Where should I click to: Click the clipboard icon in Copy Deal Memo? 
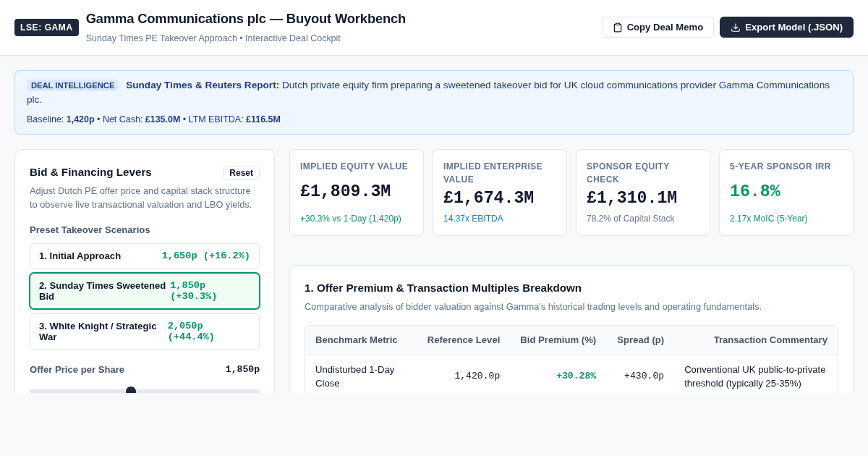tap(618, 28)
